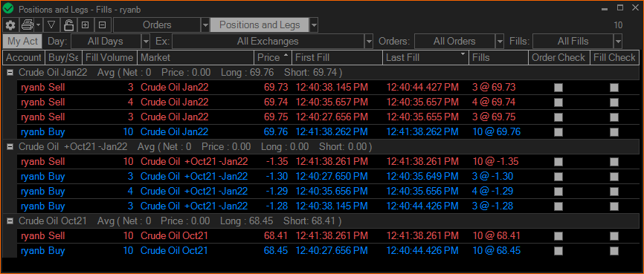Check Fill Check for 10 @ 68.45 row
The image size is (644, 274).
coord(614,251)
